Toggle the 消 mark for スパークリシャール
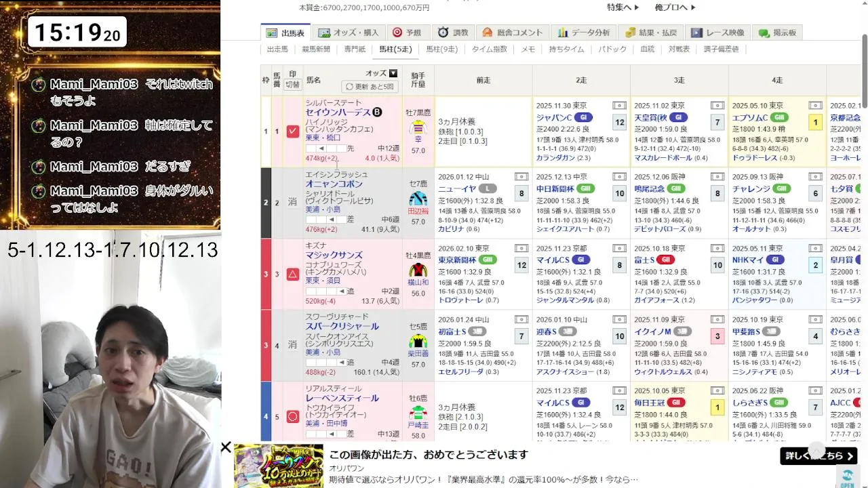The image size is (868, 488). pos(292,345)
